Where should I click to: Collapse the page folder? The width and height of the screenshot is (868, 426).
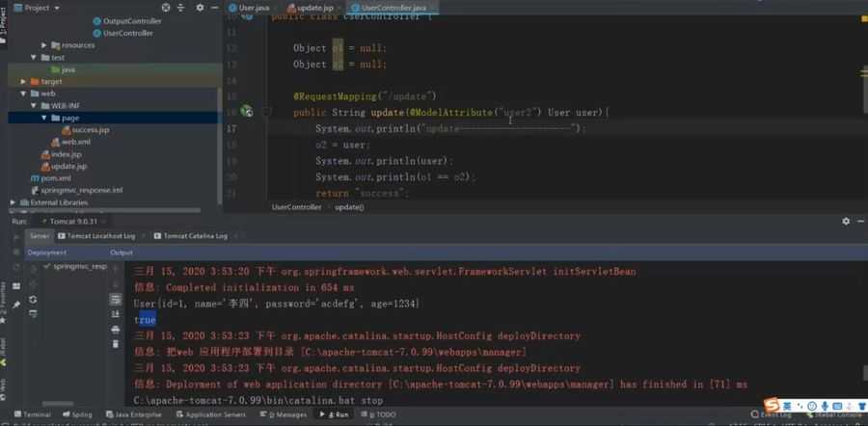pyautogui.click(x=43, y=118)
